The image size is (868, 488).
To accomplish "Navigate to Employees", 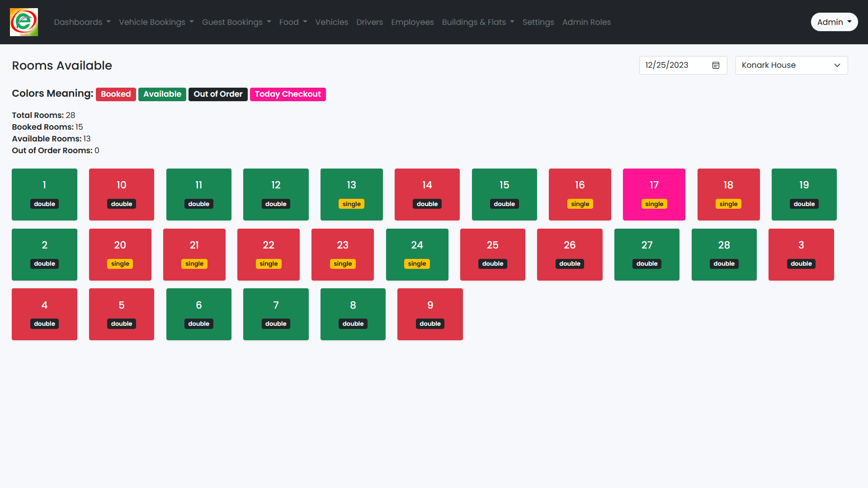I will [x=412, y=22].
